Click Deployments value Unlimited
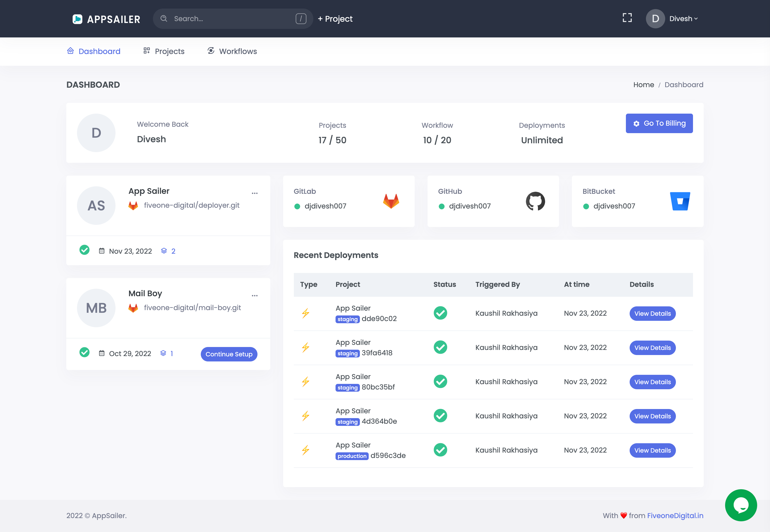 (542, 140)
